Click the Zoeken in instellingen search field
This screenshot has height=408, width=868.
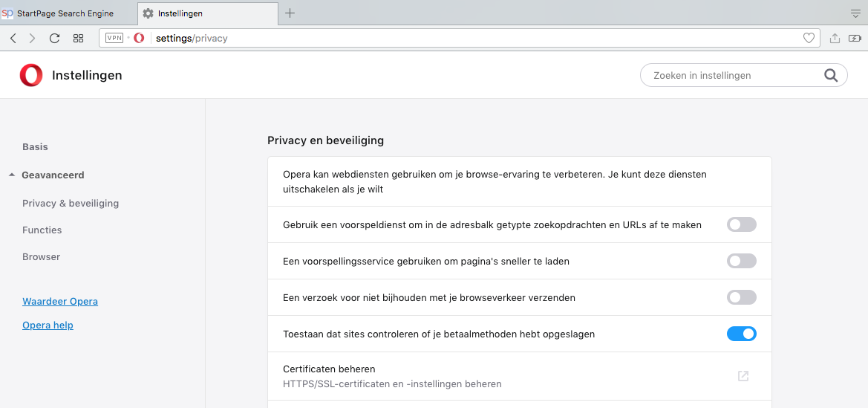coord(735,75)
